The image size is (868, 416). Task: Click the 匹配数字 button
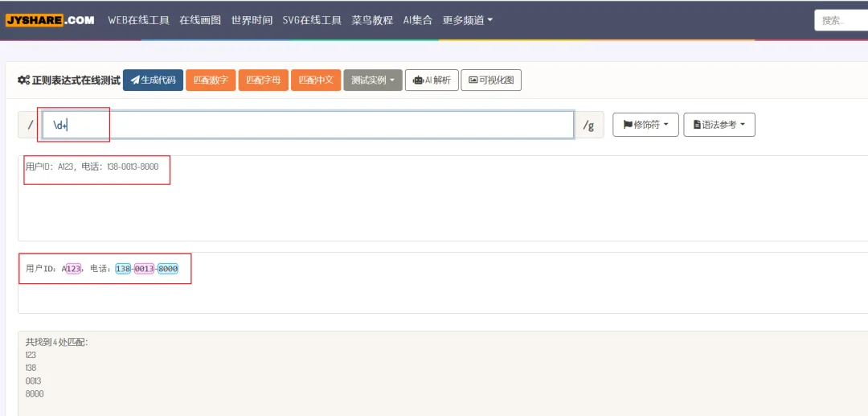[211, 80]
